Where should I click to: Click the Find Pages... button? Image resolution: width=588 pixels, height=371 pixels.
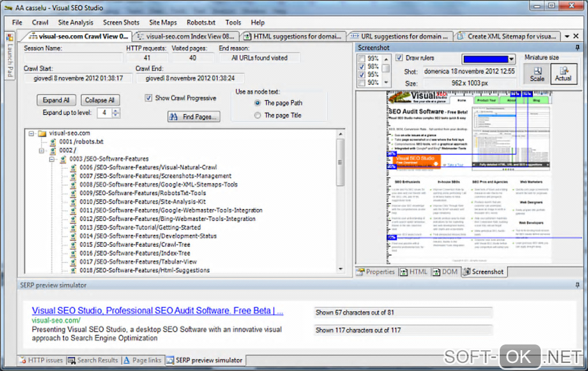coord(194,117)
